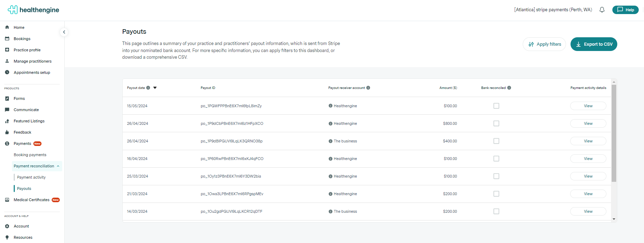
Task: Click the Payout date info icon
Action: click(148, 88)
